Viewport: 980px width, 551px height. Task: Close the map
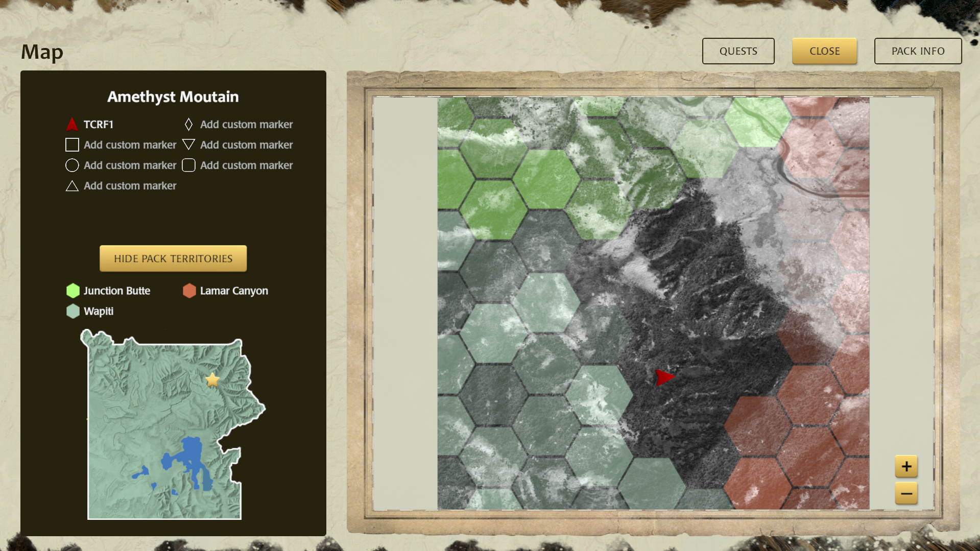pyautogui.click(x=824, y=51)
